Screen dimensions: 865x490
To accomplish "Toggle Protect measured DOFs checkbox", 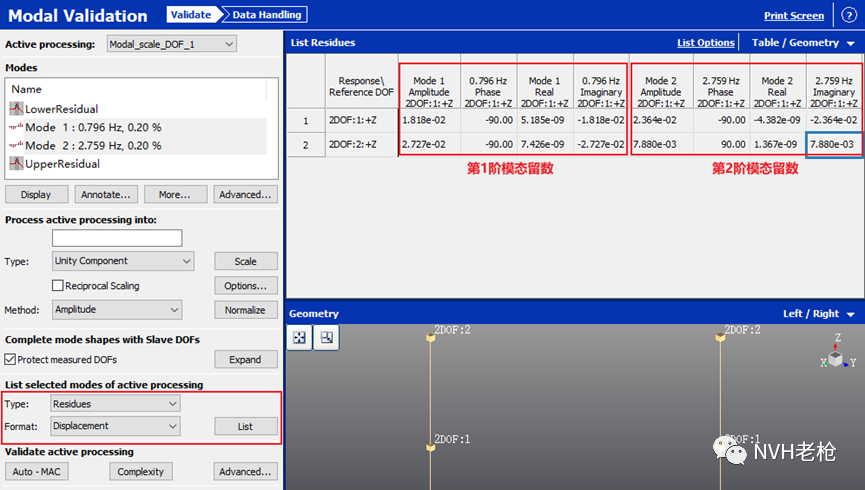I will click(10, 359).
